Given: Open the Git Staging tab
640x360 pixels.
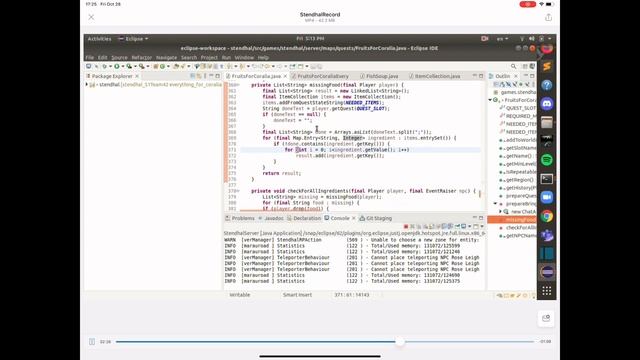Looking at the screenshot, I should point(376,218).
